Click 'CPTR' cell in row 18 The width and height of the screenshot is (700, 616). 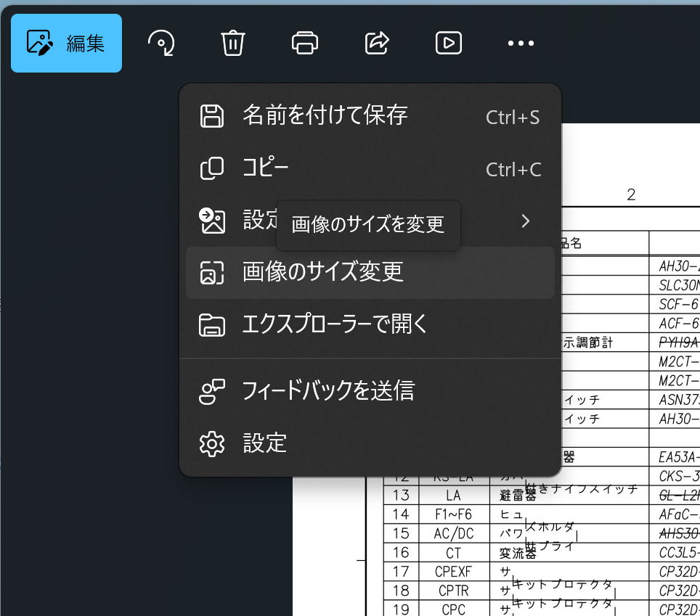pos(453,591)
